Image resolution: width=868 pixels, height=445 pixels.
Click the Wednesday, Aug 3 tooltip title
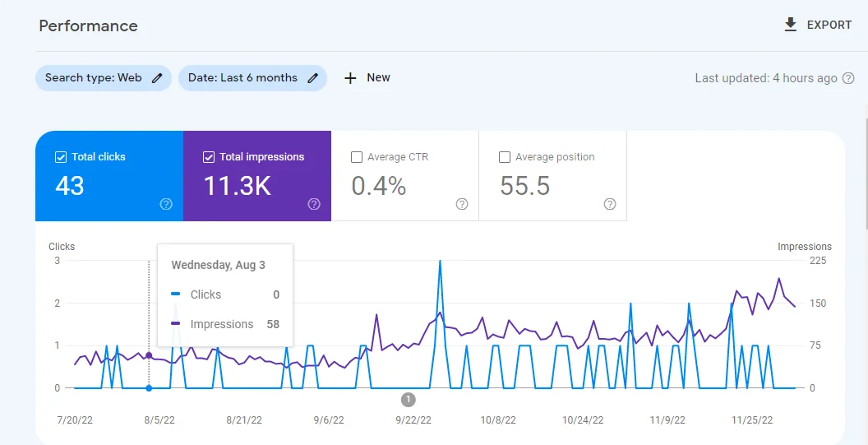[218, 265]
